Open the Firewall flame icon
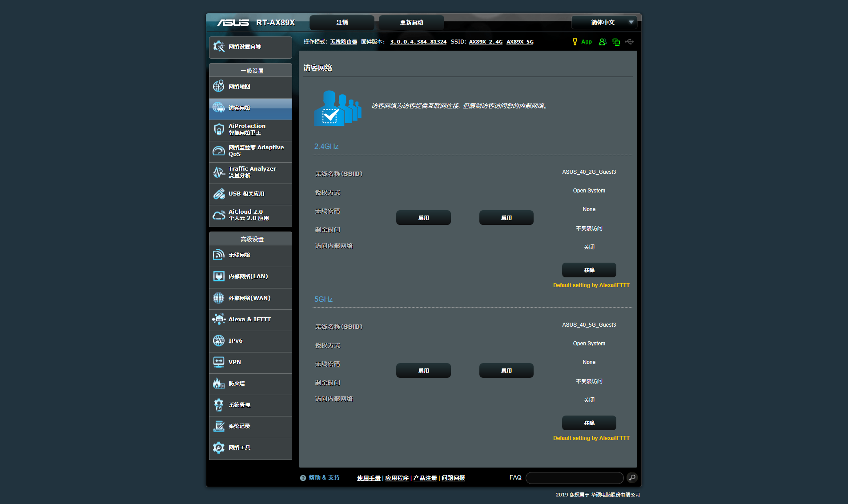 coord(219,384)
